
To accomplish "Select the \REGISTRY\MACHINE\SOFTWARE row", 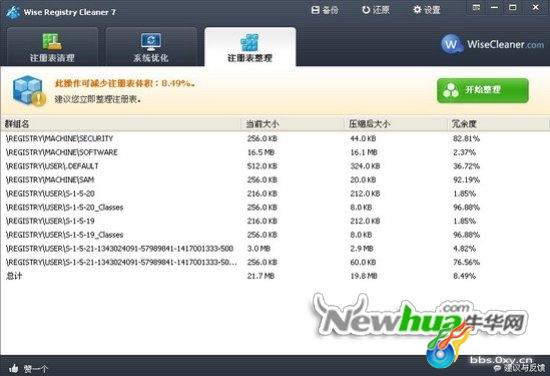I will tap(275, 152).
